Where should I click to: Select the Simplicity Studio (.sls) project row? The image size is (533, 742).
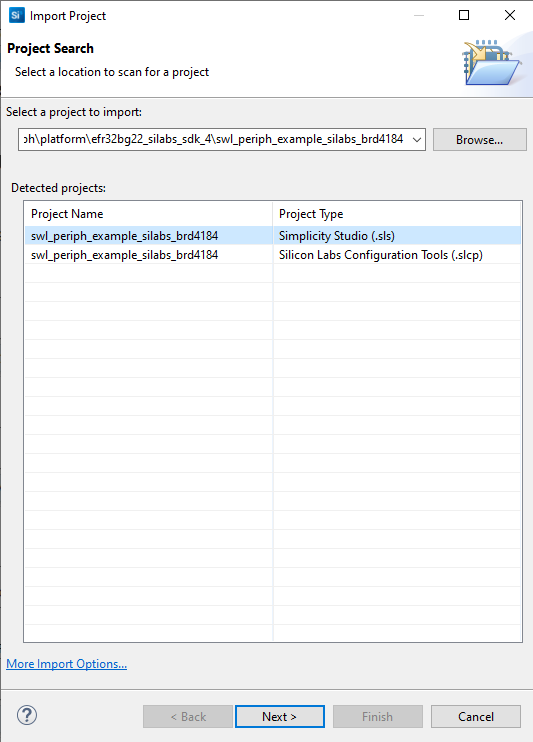coord(273,236)
